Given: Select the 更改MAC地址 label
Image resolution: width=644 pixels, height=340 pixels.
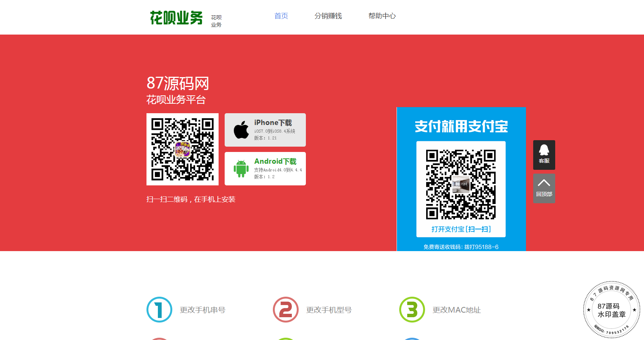Looking at the screenshot, I should pos(457,310).
